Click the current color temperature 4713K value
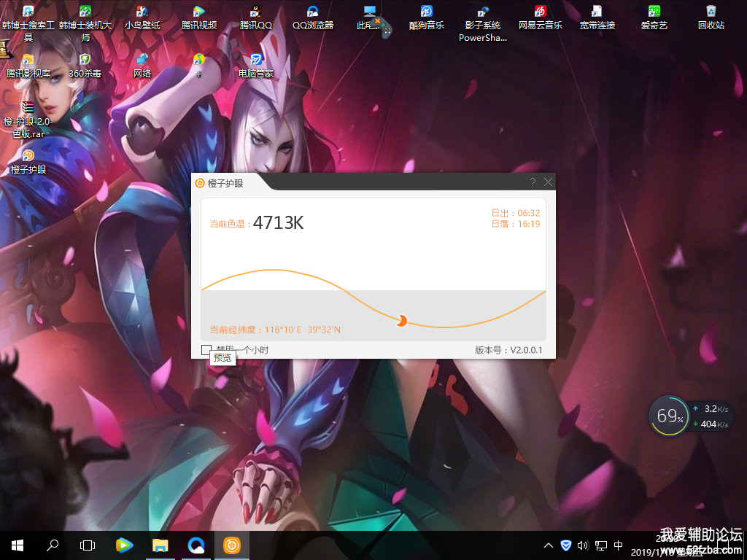This screenshot has height=560, width=747. click(x=278, y=222)
